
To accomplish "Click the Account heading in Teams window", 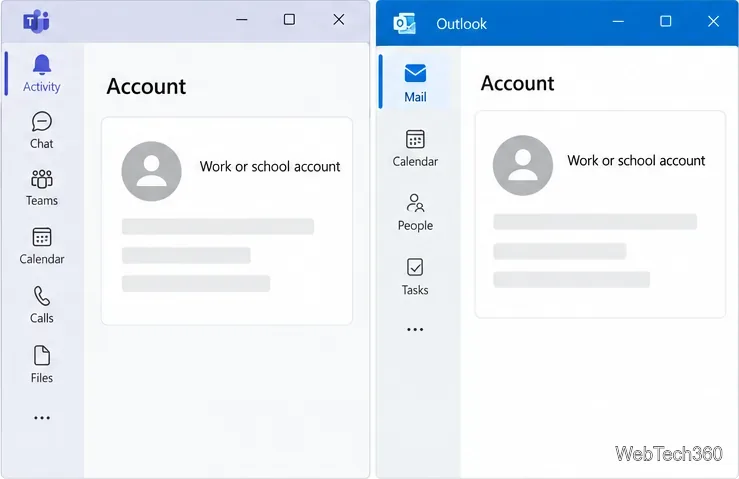I will [146, 86].
